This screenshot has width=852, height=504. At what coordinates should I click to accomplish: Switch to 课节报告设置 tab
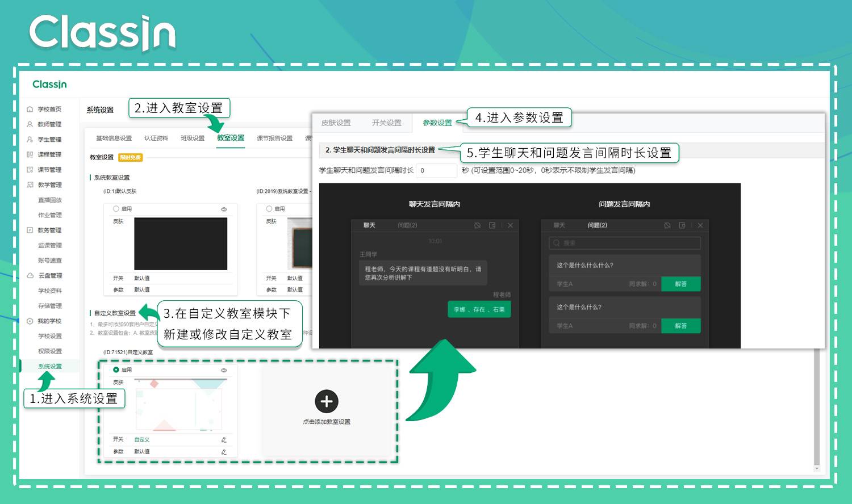point(274,138)
